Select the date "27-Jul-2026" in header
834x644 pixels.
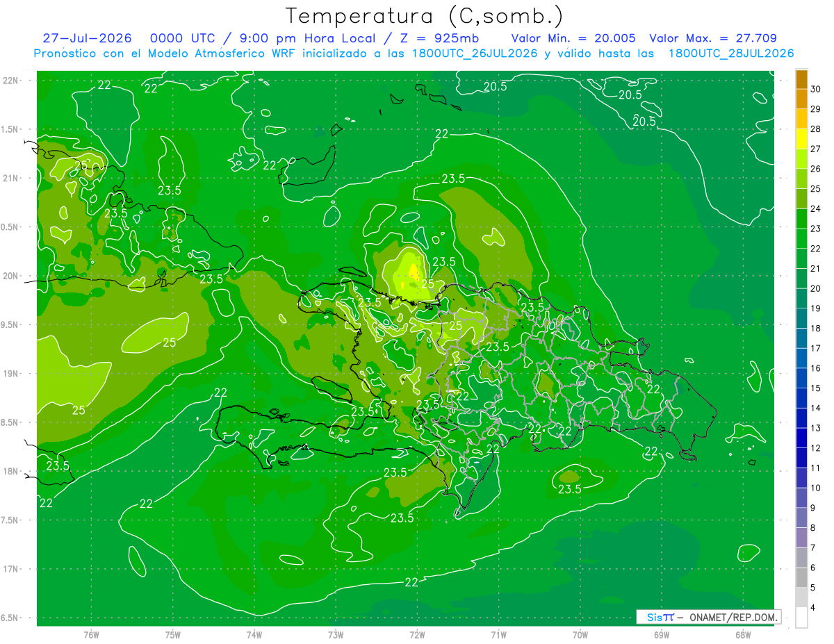click(86, 38)
